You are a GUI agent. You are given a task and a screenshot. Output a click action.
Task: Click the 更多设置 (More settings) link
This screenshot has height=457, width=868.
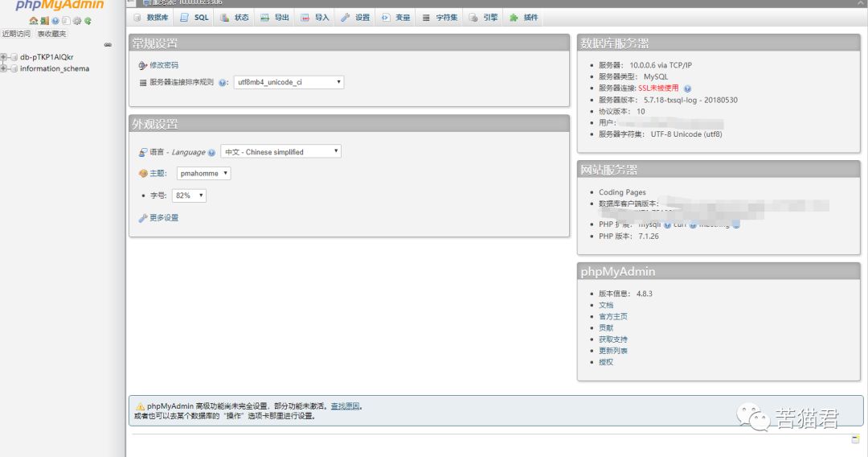click(164, 218)
